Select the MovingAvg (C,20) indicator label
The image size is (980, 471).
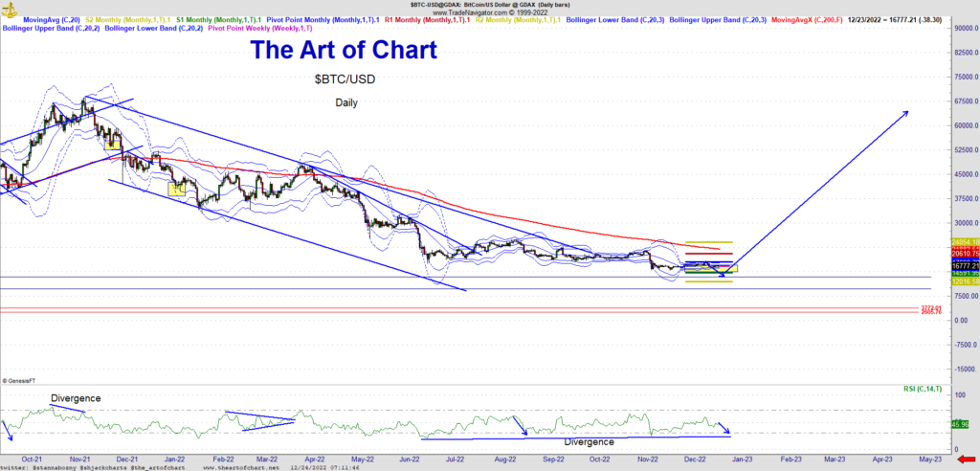tap(51, 19)
